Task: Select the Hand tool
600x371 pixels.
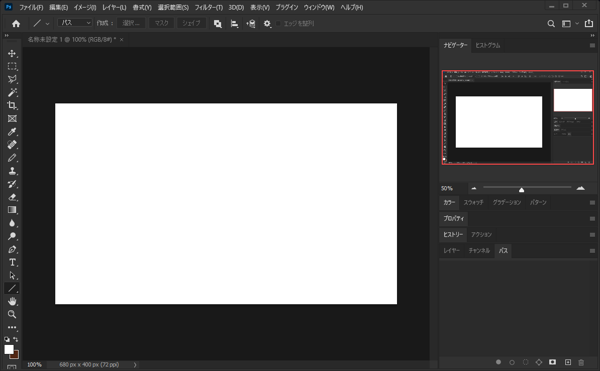Action: pos(12,301)
